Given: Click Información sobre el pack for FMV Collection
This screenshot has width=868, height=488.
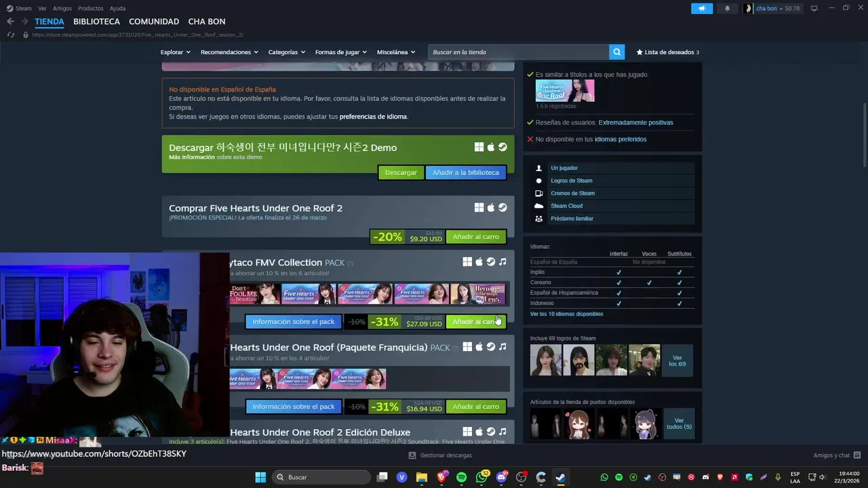Looking at the screenshot, I should pyautogui.click(x=294, y=321).
